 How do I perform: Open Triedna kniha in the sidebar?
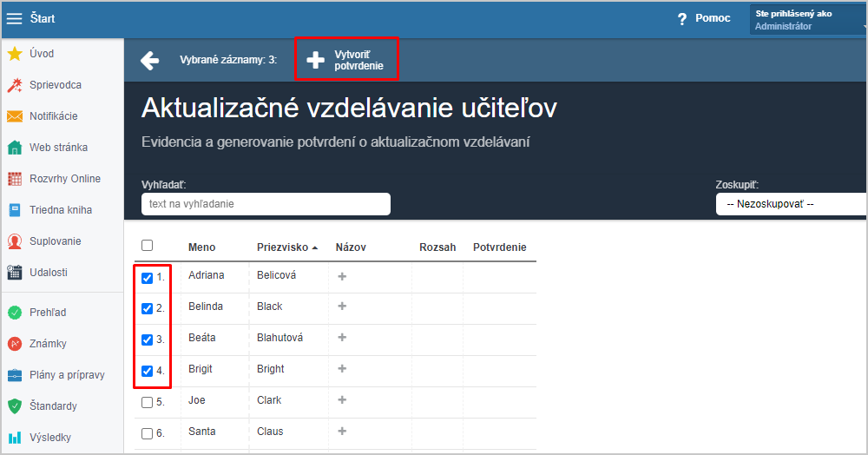point(61,210)
